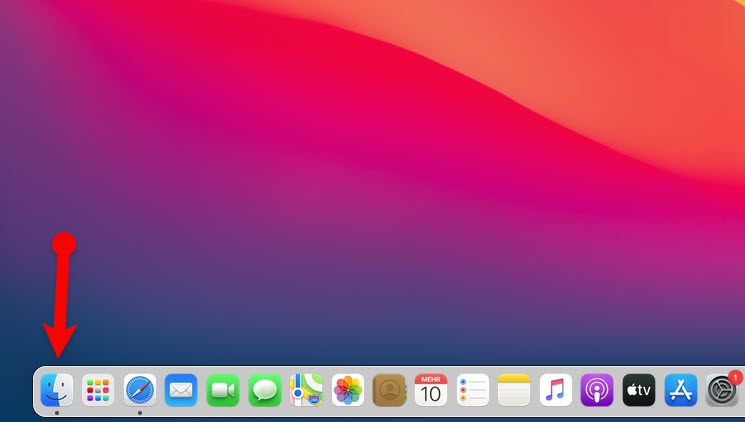
Task: Click the red dot atop the arrow
Action: pyautogui.click(x=64, y=243)
